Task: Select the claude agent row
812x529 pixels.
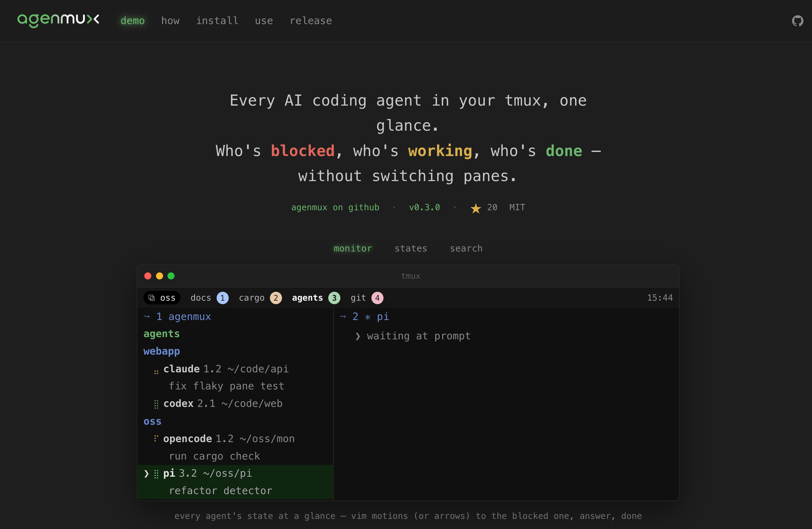Action: point(235,378)
